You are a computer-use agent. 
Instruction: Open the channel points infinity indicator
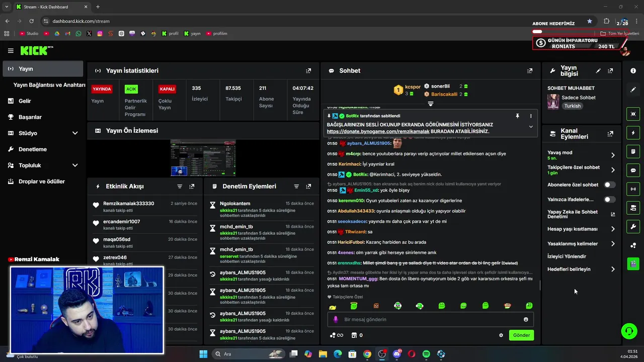(x=337, y=335)
